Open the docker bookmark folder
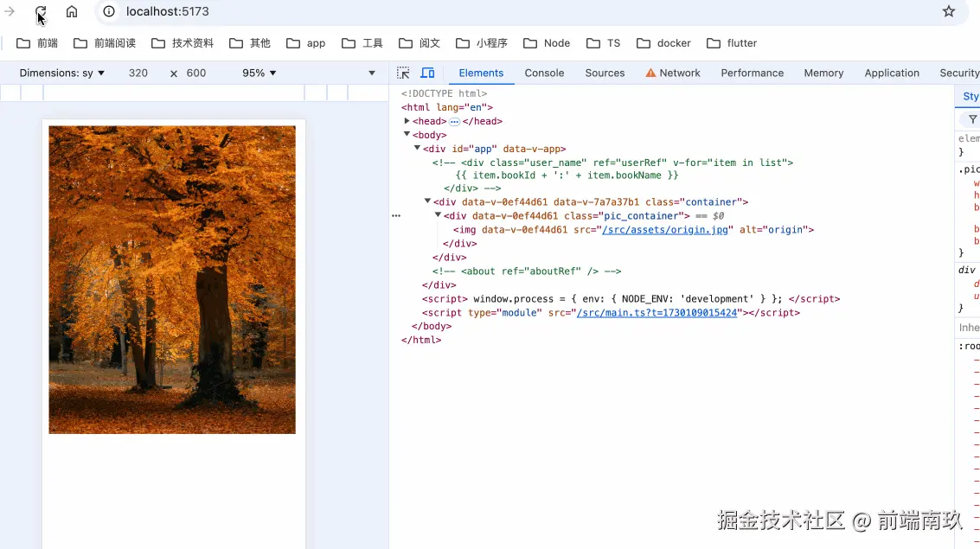 click(663, 43)
